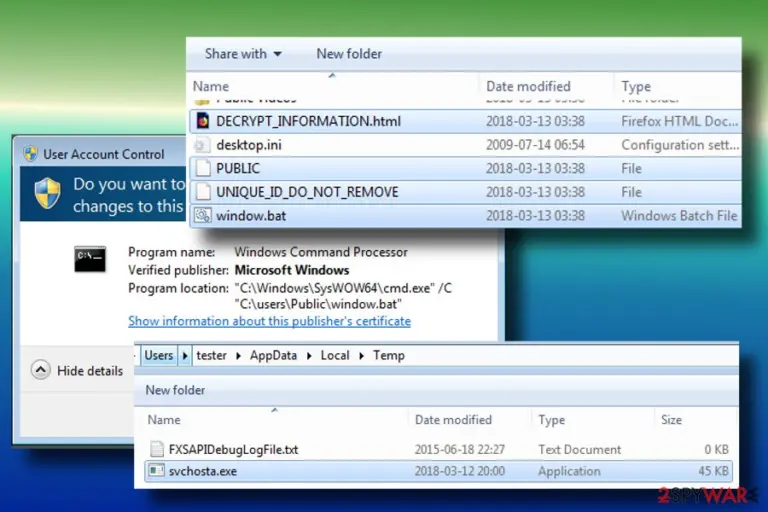
Task: Select UNIQUE_ID_DO_NOT_REMOVE file name
Action: 307,192
